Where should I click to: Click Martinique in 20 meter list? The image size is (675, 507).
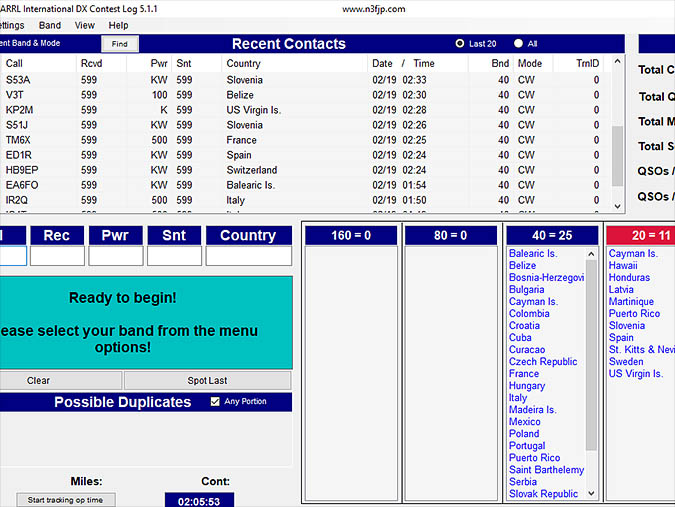(x=631, y=302)
